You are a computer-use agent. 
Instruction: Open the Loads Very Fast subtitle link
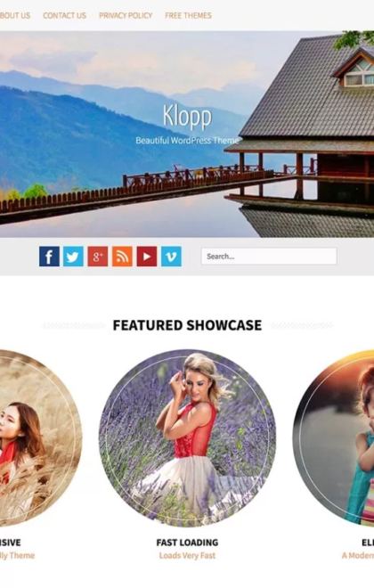tap(187, 556)
